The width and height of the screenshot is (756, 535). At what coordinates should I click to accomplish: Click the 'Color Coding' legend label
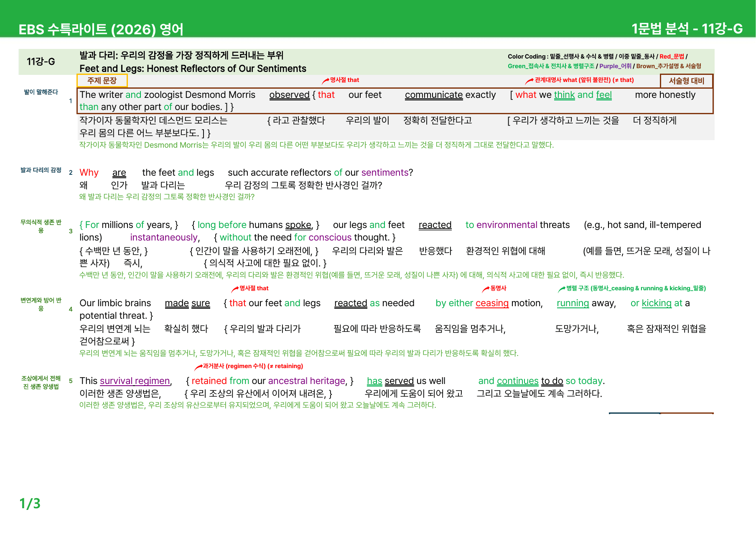tap(527, 56)
